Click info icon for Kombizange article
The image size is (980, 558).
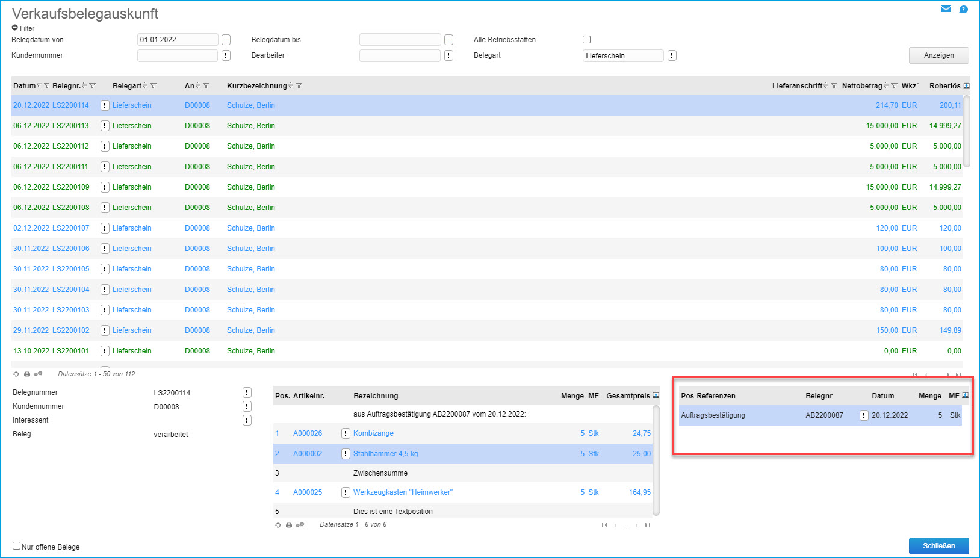[x=346, y=433]
